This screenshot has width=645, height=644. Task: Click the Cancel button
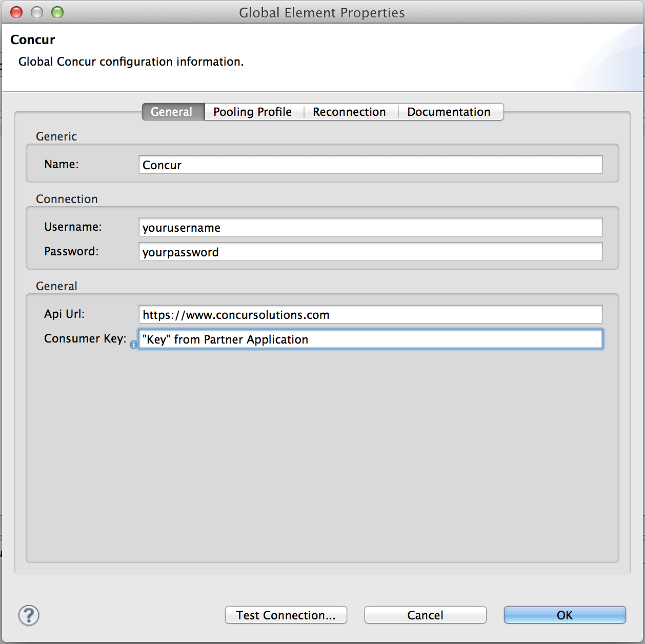point(425,615)
